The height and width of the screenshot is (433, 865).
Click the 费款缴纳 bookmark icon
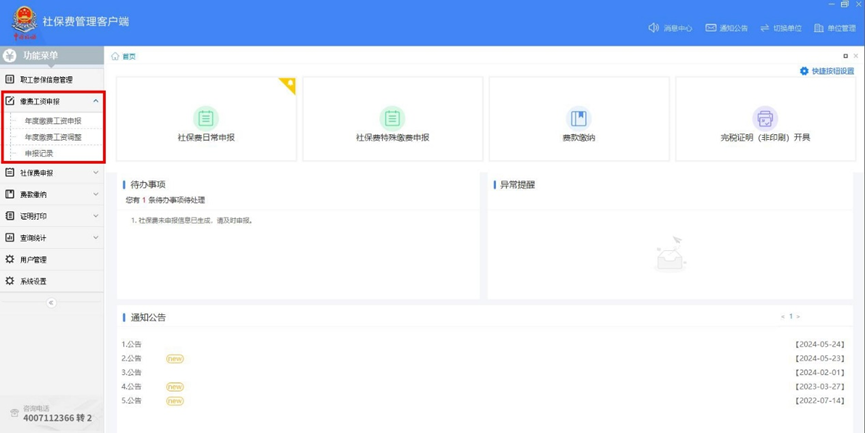578,118
